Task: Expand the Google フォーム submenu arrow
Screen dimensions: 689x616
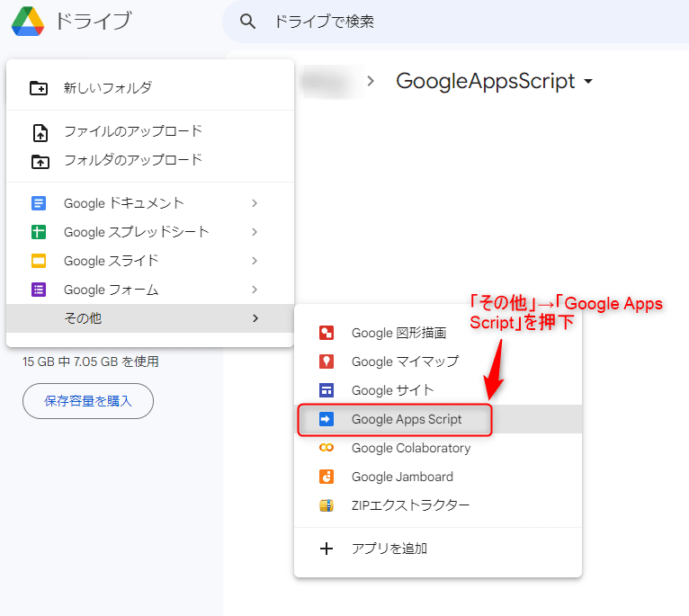Action: [x=255, y=290]
